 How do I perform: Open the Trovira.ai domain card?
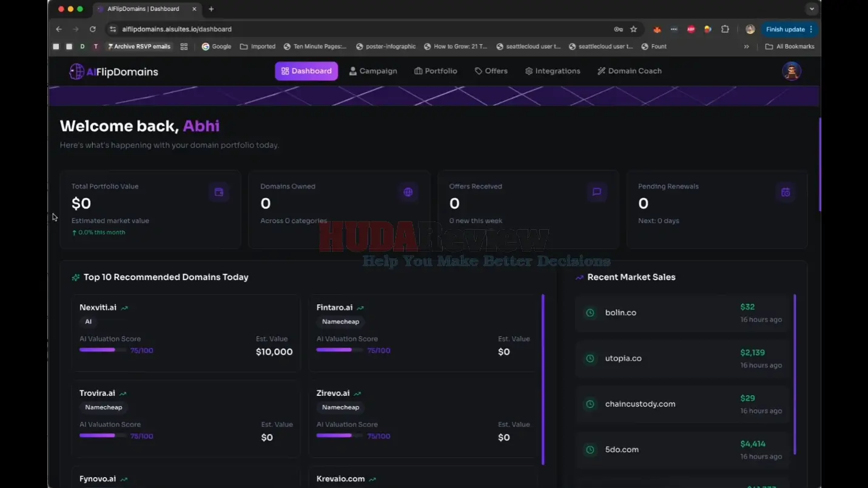pyautogui.click(x=186, y=418)
